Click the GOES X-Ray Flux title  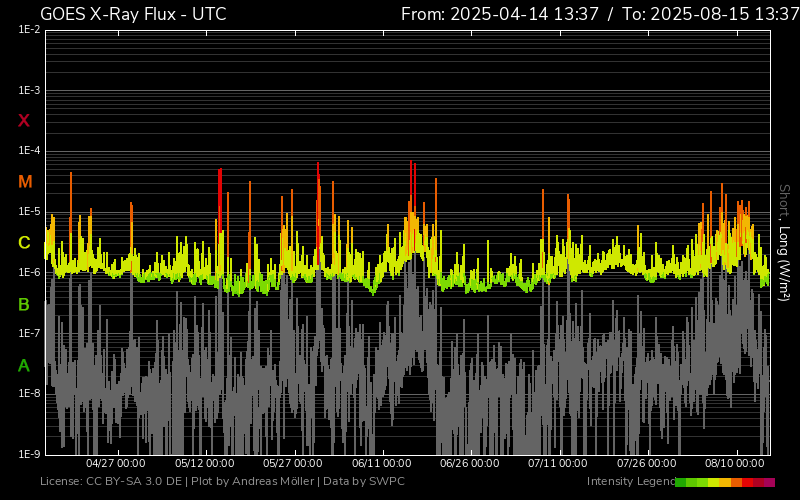(133, 14)
